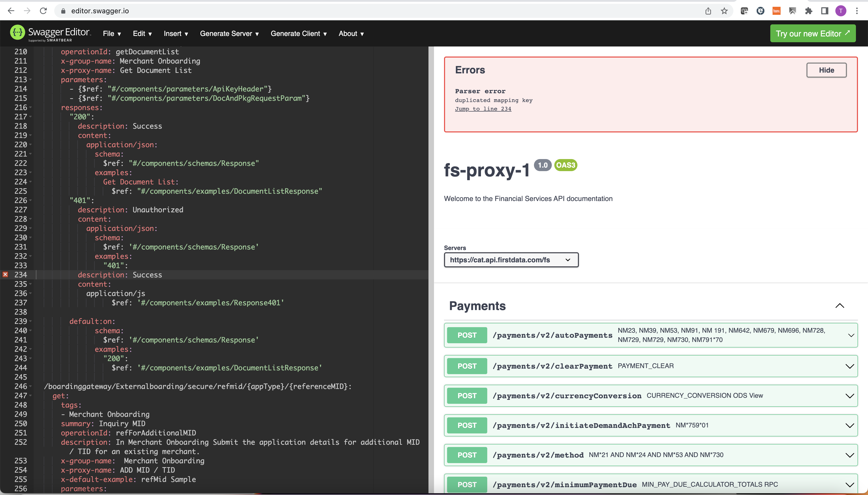This screenshot has width=868, height=495.
Task: Hide the Errors panel
Action: point(826,70)
